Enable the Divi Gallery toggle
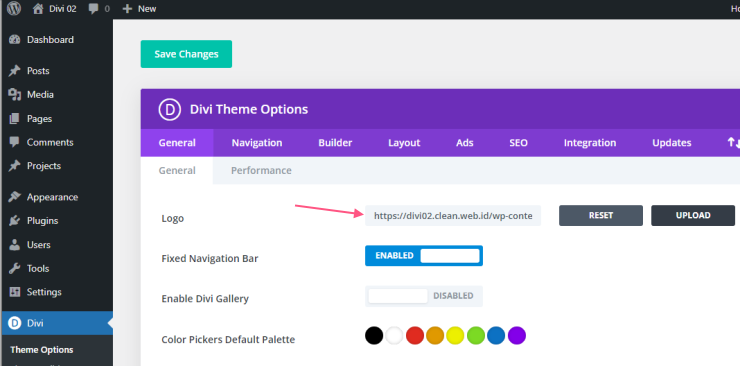Screen dimensions: 740x366 pyautogui.click(x=424, y=296)
